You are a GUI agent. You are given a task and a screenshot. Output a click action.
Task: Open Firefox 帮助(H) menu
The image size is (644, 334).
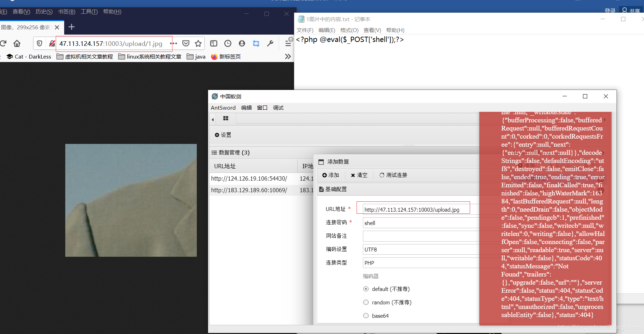(x=112, y=12)
